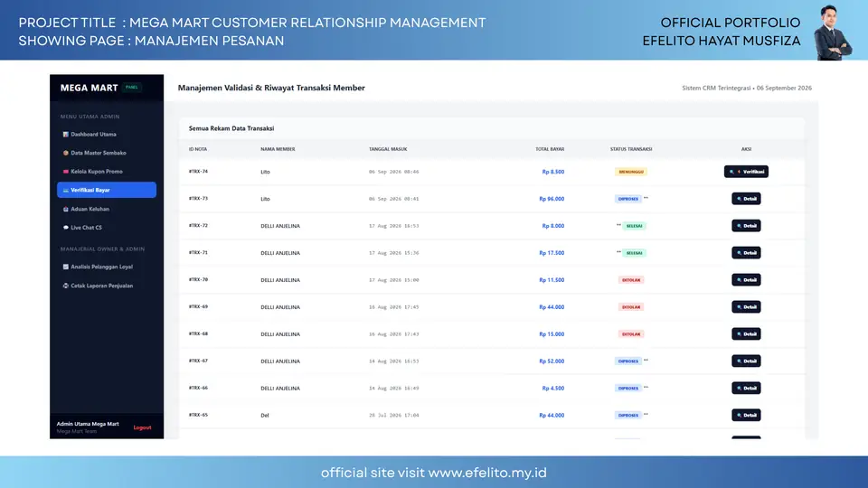
Task: Click www.efelito.my.id site text
Action: tap(487, 473)
